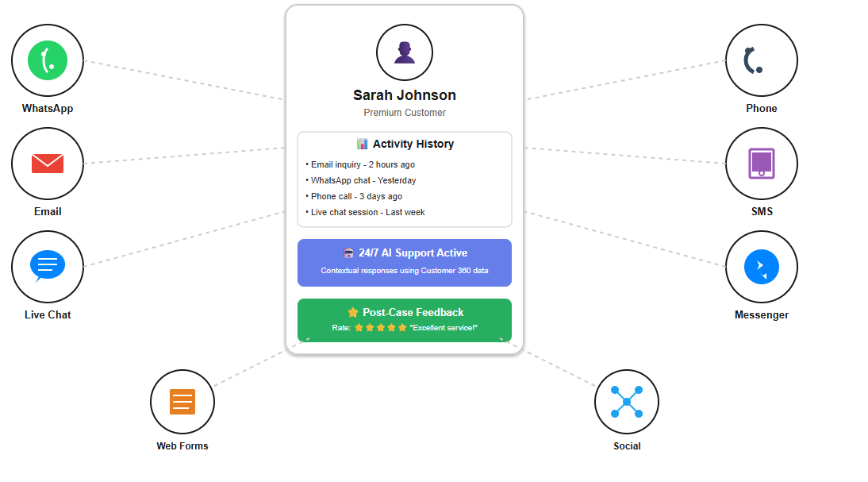
Task: Open the blue Live Chat bubble icon
Action: 48,266
